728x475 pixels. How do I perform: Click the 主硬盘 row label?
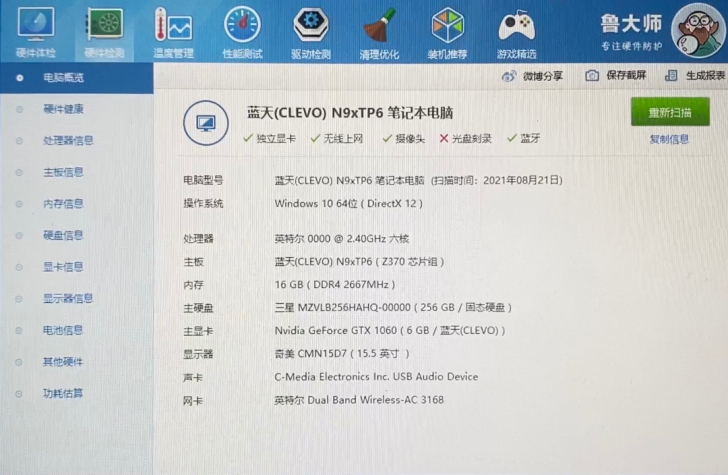(198, 308)
